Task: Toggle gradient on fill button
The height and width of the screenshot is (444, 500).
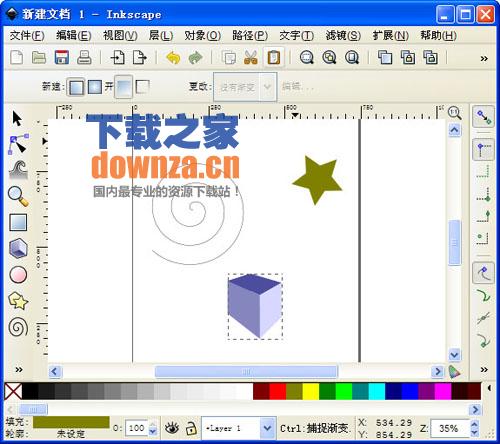Action: pos(123,87)
